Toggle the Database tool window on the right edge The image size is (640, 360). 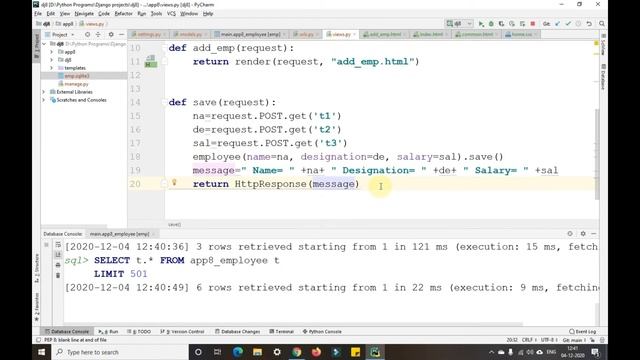coord(603,76)
